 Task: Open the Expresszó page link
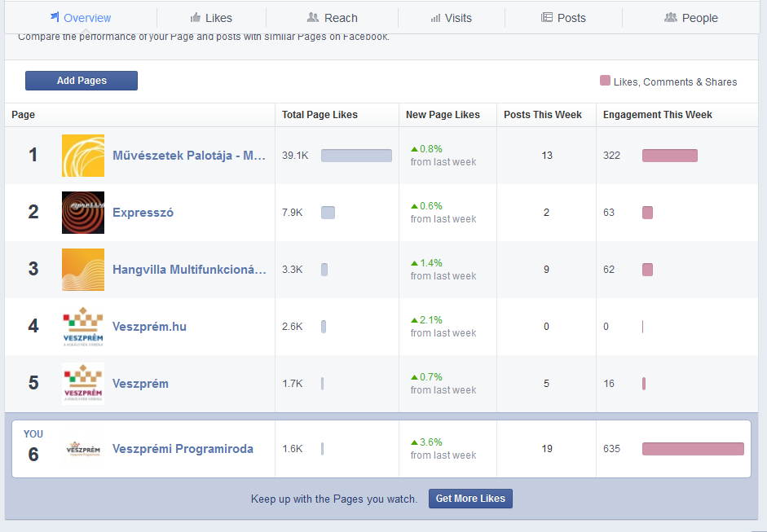point(143,213)
